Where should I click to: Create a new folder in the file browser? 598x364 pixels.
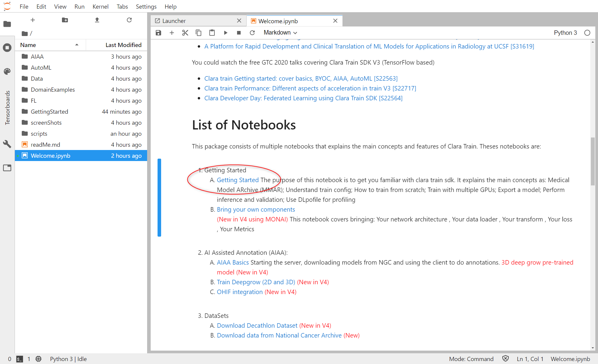click(65, 20)
